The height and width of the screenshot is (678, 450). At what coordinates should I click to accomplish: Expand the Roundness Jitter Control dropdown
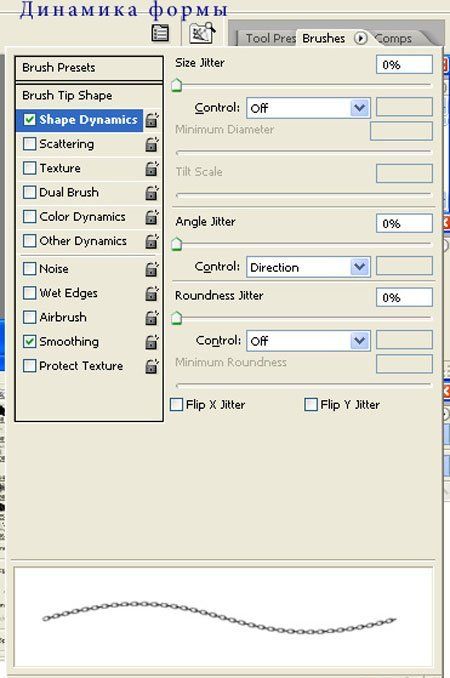(x=308, y=341)
